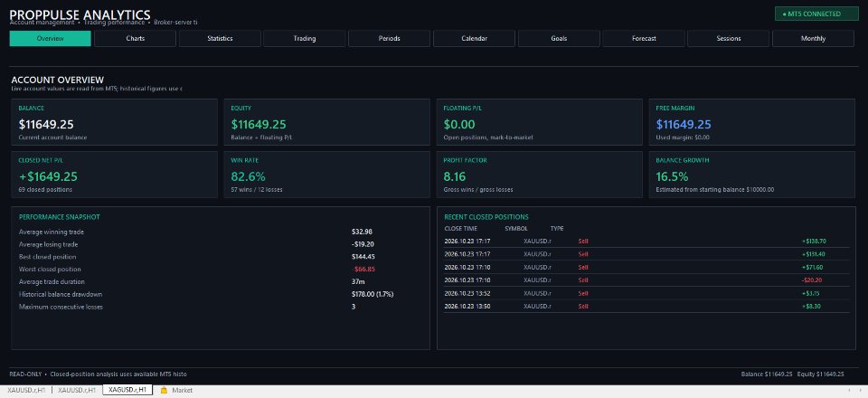Click the status bar Equity $11649.25 text
The height and width of the screenshot is (398, 868).
coord(820,374)
